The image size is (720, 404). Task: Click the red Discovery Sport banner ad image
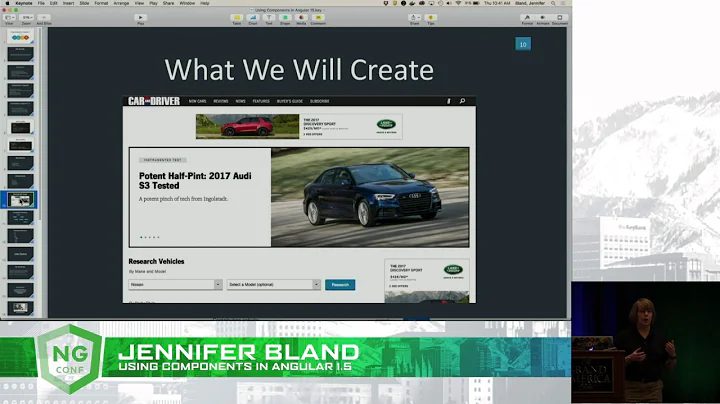(x=248, y=126)
